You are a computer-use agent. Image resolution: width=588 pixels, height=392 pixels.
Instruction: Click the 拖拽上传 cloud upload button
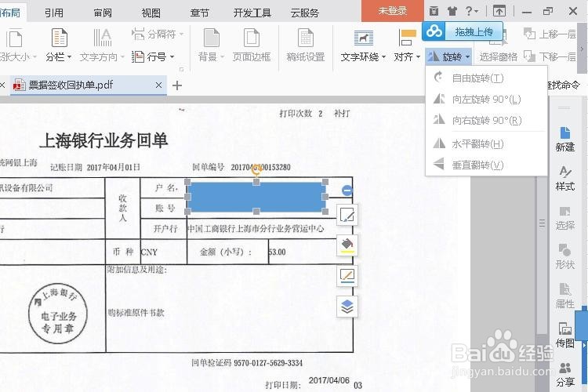462,31
